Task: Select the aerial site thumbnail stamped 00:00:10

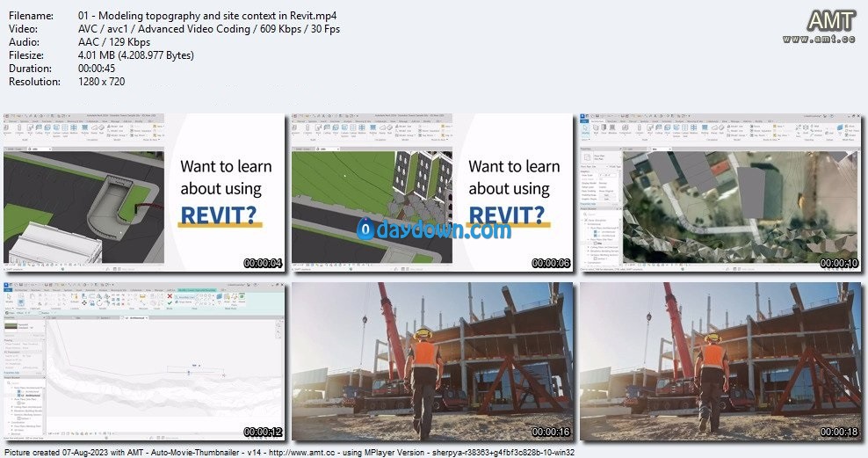Action: click(720, 193)
